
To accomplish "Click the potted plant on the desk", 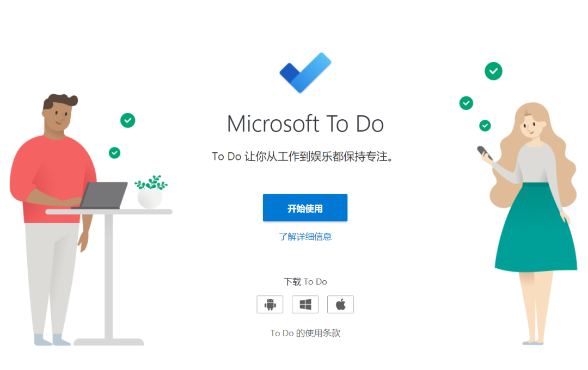I will 151,192.
